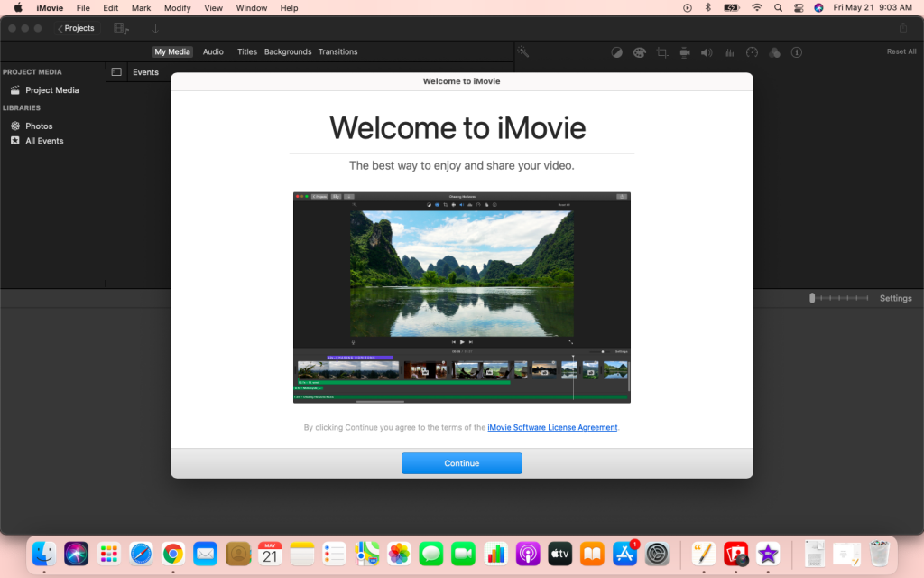Adjust the timeline zoom slider
Viewport: 924px width, 578px height.
839,298
